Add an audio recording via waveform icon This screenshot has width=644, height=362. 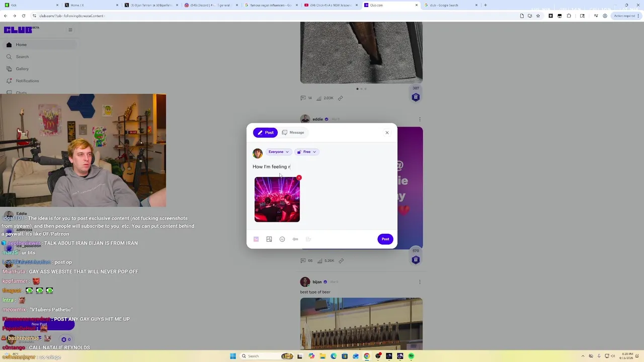pos(295,239)
